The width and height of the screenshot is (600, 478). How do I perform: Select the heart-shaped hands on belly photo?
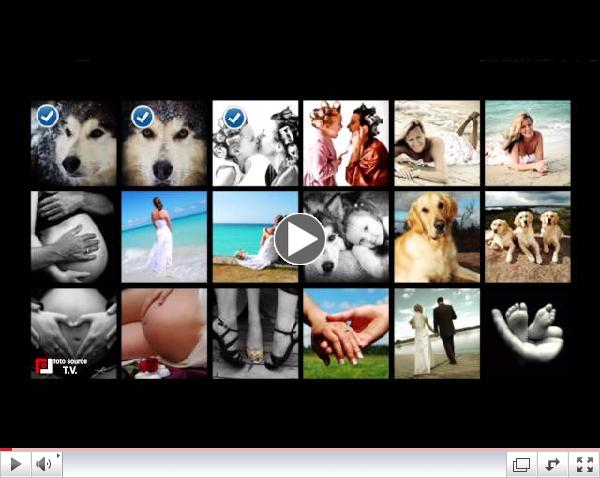point(73,333)
